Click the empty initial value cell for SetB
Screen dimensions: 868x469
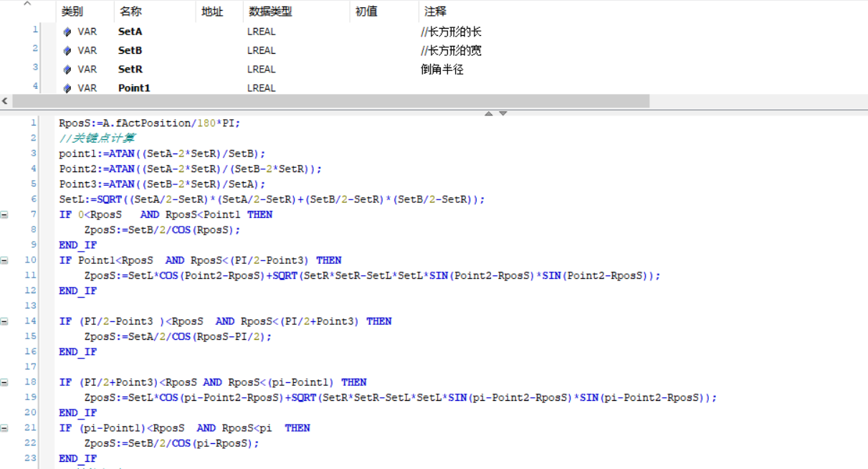(384, 50)
